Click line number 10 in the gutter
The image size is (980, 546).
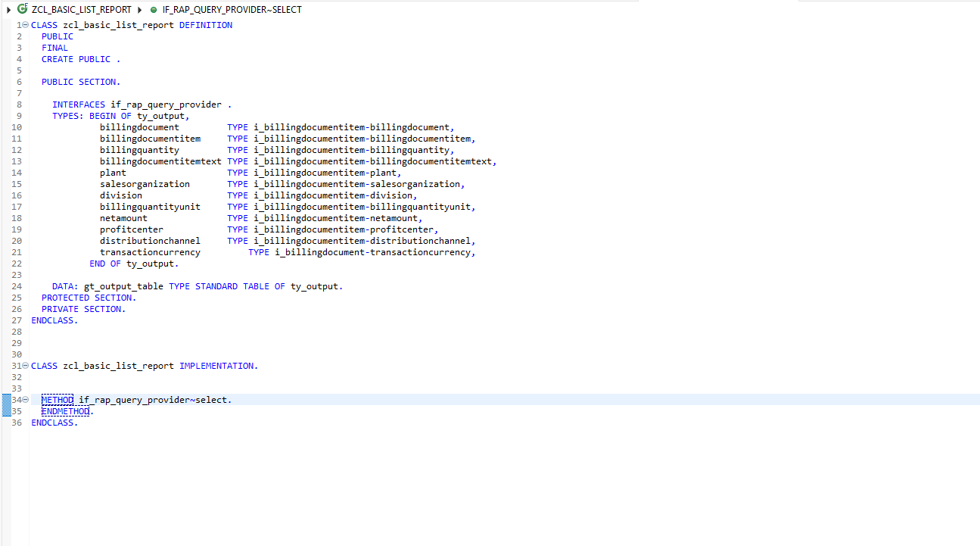[17, 127]
